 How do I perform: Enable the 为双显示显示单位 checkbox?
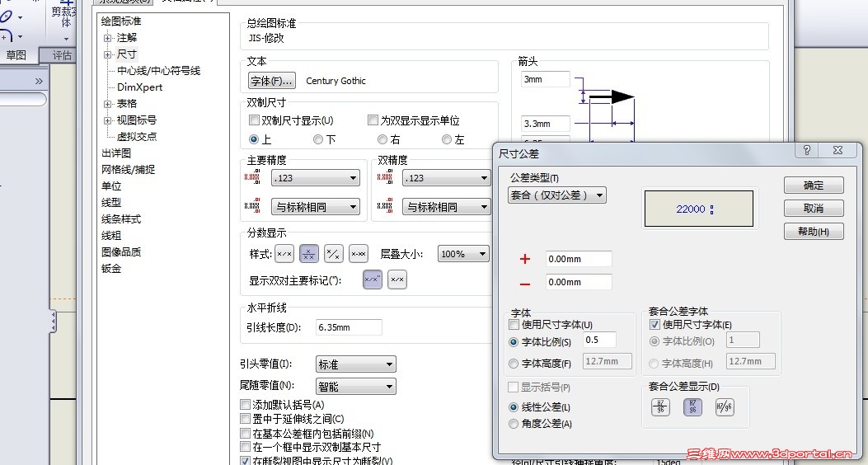[373, 120]
